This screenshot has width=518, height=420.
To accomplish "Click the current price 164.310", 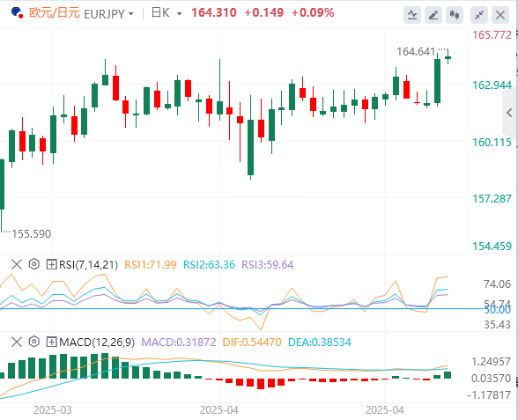I will coord(214,13).
